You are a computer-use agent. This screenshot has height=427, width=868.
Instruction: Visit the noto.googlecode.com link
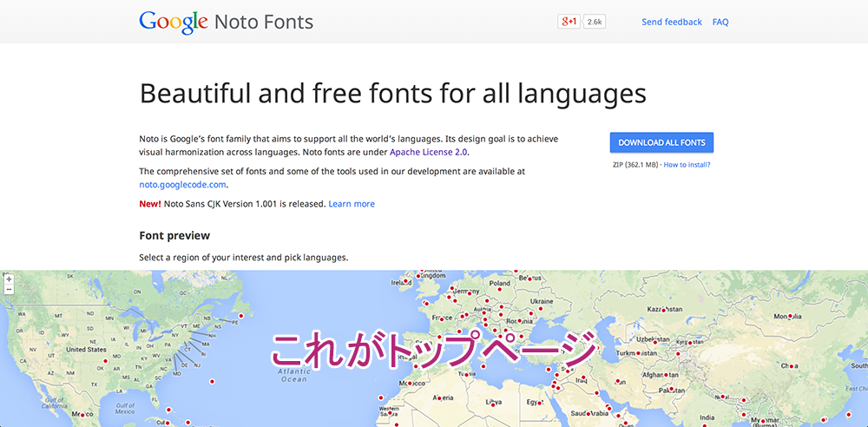(x=182, y=185)
